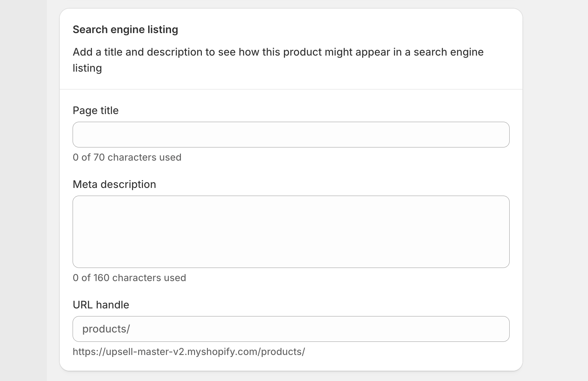The image size is (588, 381).
Task: Click the "Page title" field label
Action: [x=96, y=111]
